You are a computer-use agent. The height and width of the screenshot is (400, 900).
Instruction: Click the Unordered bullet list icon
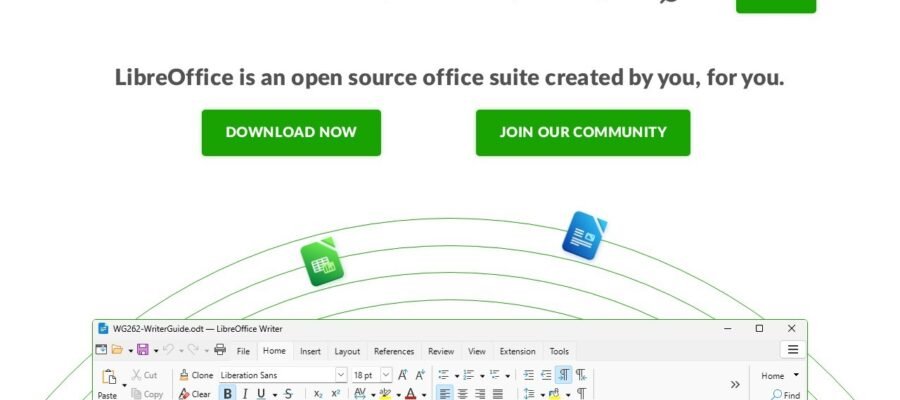[443, 375]
